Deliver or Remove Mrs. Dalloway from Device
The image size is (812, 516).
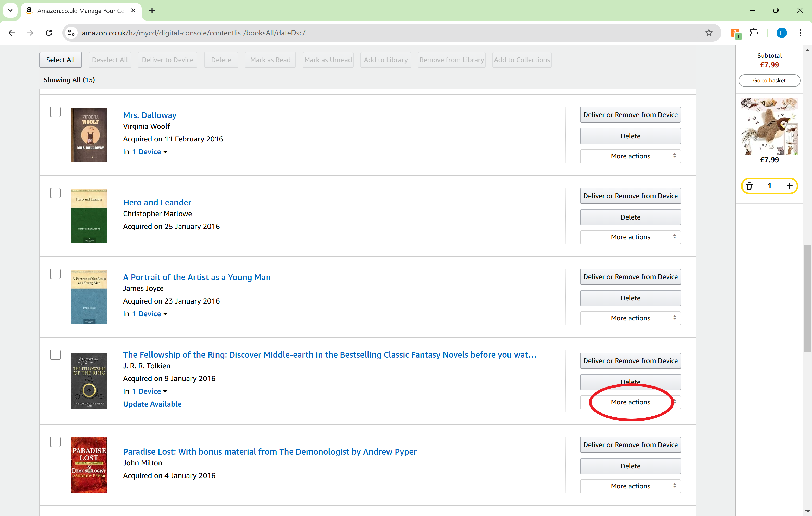click(630, 115)
